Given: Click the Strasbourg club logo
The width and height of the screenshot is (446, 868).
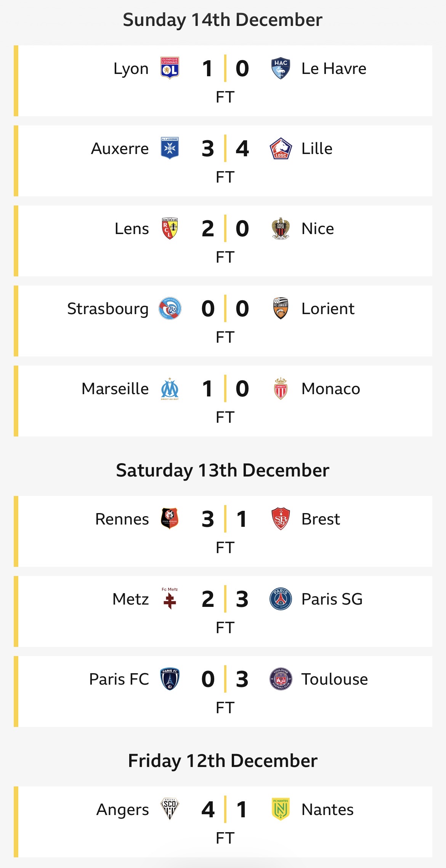Looking at the screenshot, I should 170,308.
